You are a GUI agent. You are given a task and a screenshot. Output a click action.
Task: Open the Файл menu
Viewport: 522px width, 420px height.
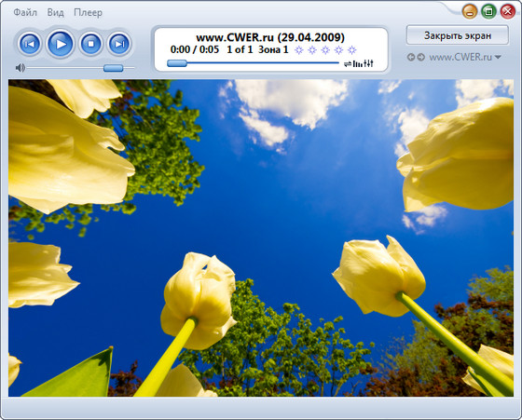tap(25, 13)
